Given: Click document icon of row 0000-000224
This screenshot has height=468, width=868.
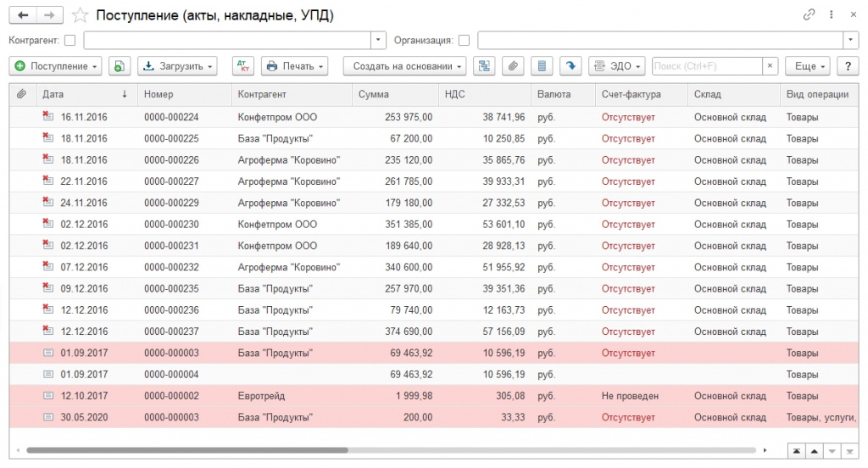Looking at the screenshot, I should [48, 116].
